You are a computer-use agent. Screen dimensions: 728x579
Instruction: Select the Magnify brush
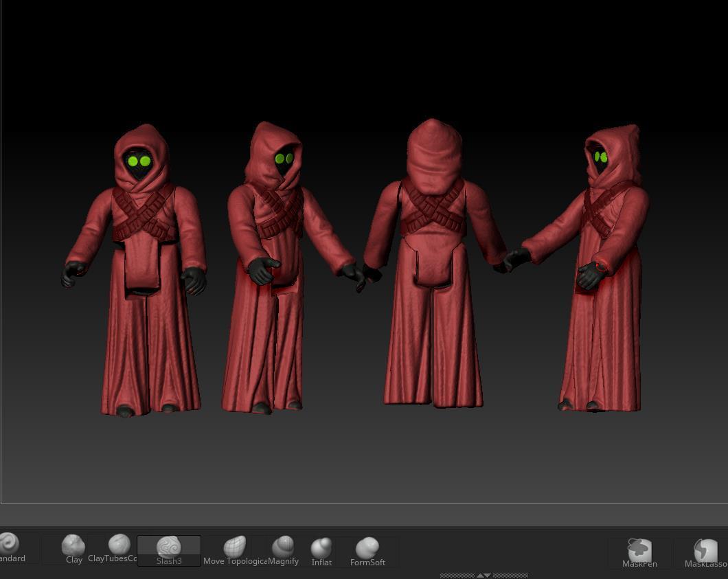283,551
